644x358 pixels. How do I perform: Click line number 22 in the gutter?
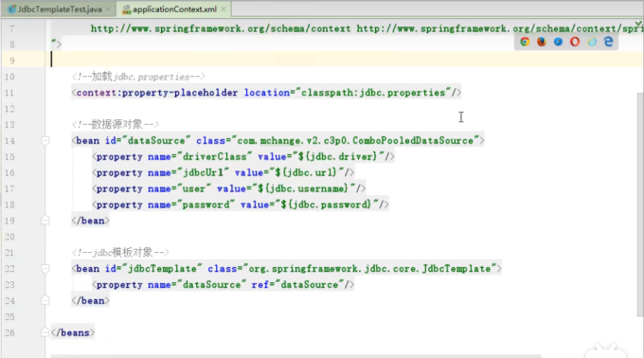(9, 269)
